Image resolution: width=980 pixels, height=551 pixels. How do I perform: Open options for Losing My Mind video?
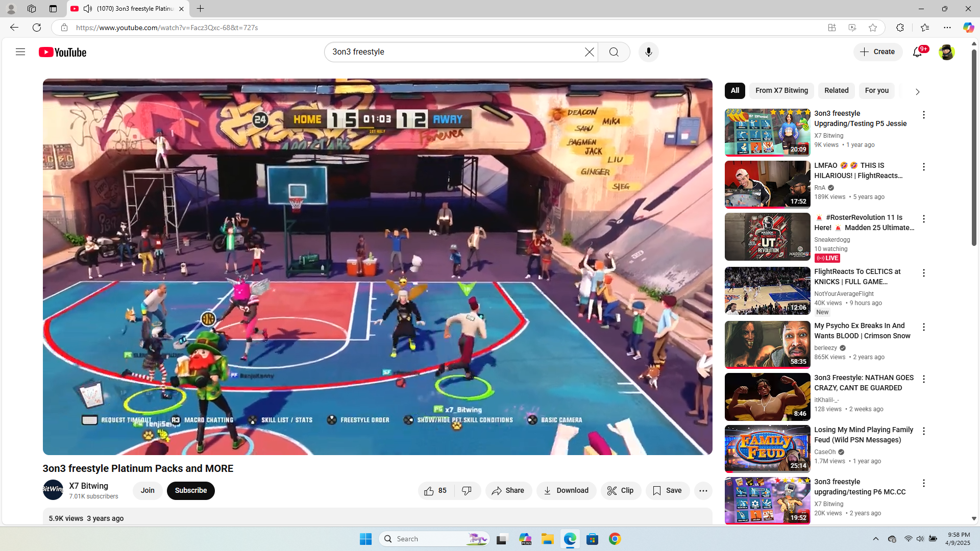pyautogui.click(x=924, y=431)
